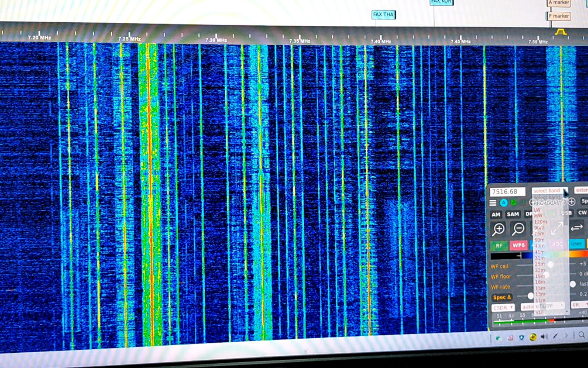Click the 7.40 MHz label on frequency scale
Screen dimensions: 588x368
[x=381, y=42]
